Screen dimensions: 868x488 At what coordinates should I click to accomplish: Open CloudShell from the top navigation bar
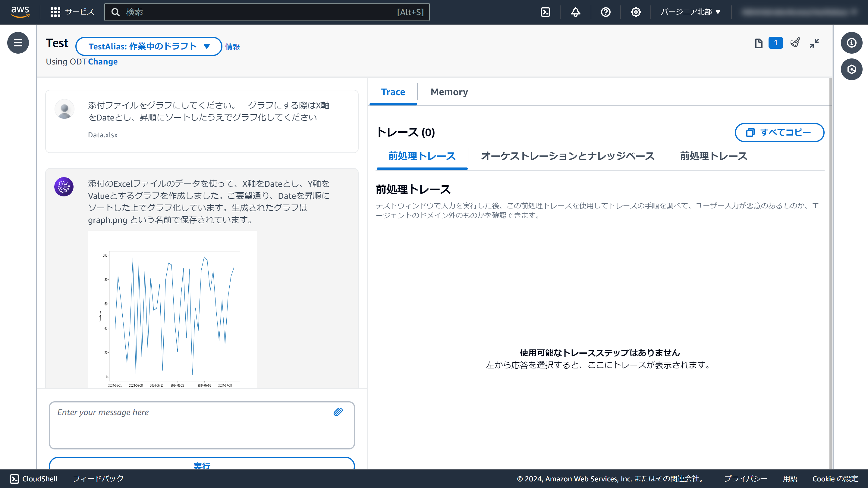545,12
